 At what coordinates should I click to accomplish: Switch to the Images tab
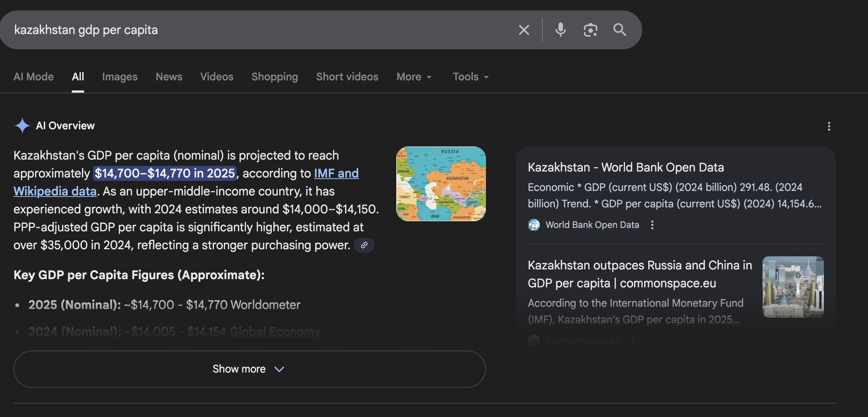pyautogui.click(x=120, y=77)
